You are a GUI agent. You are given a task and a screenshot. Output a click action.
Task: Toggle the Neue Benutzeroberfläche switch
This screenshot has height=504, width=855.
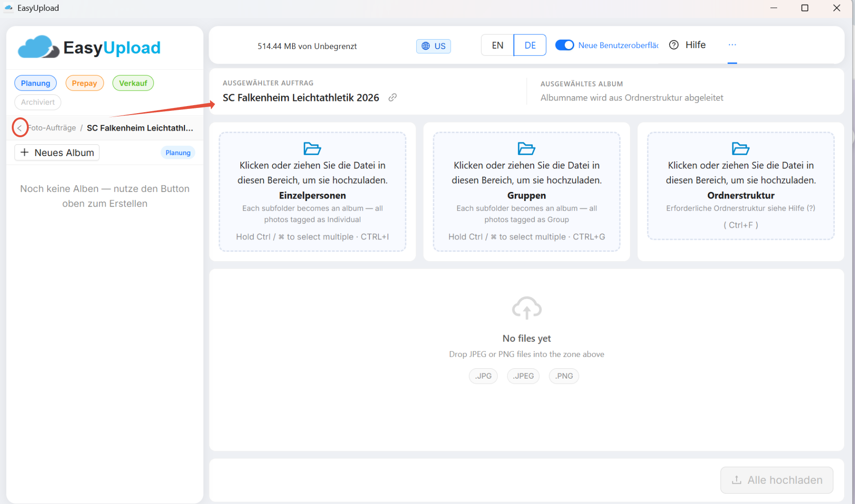pos(564,45)
